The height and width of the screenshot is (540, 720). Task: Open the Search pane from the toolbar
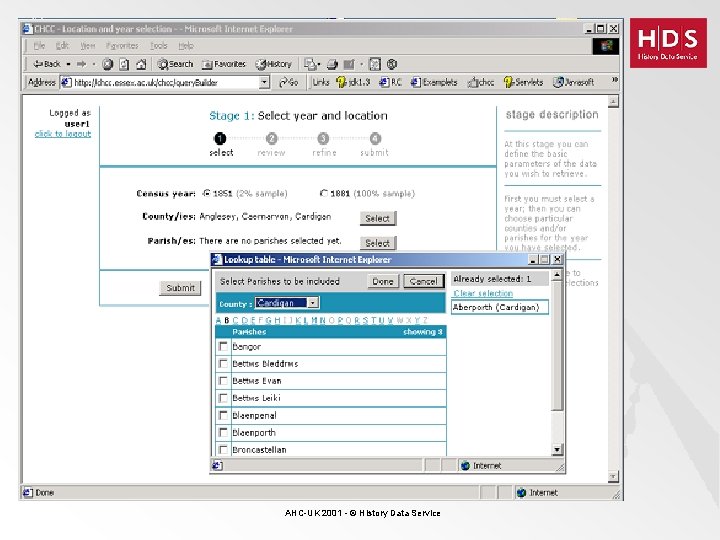pyautogui.click(x=175, y=64)
